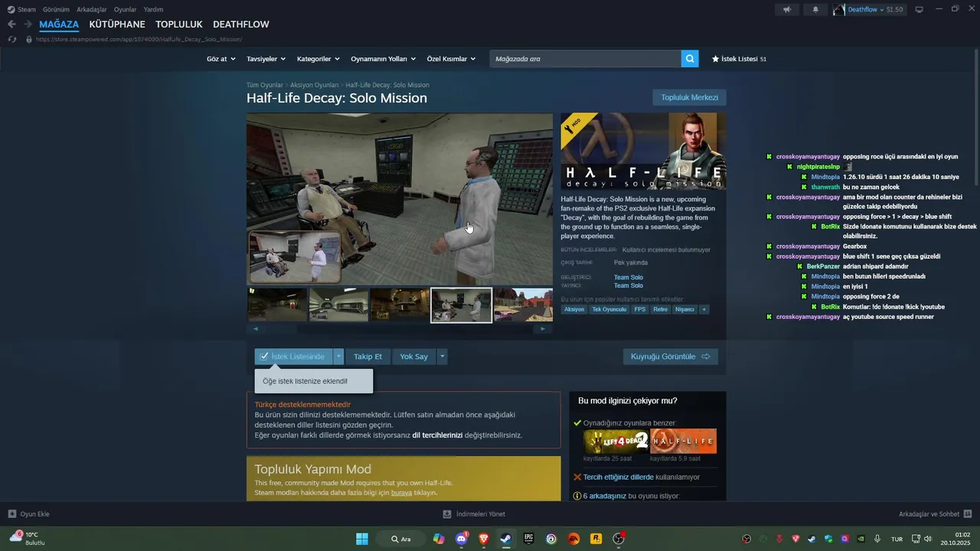The height and width of the screenshot is (551, 980).
Task: Open the Tavsiyeler dropdown menu
Action: coord(266,59)
